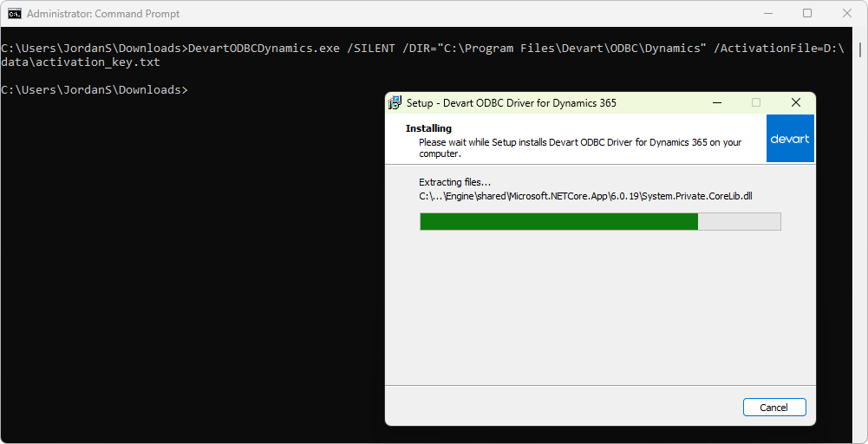Click the empty C:\Users\JordanS\Downloads> prompt line
The height and width of the screenshot is (444, 868).
(95, 89)
